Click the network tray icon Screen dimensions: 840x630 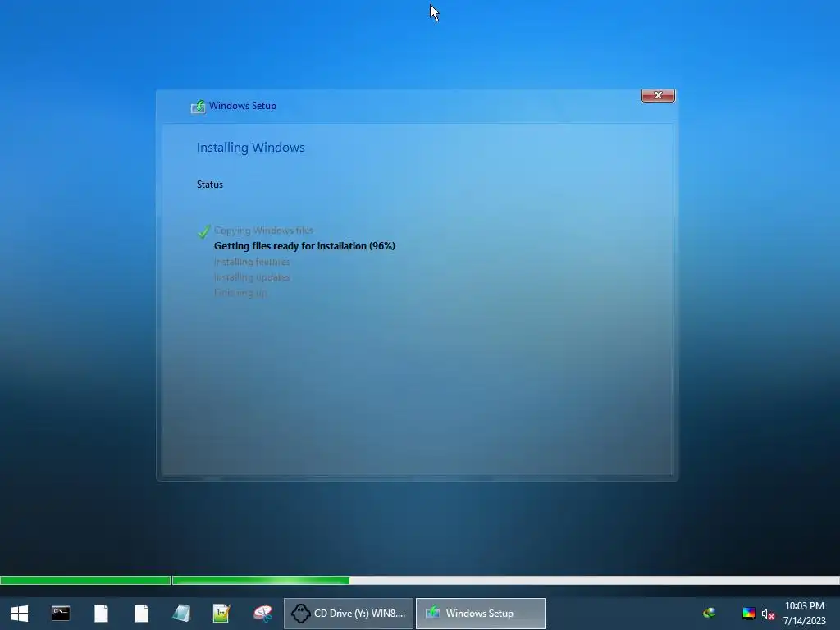(x=710, y=613)
